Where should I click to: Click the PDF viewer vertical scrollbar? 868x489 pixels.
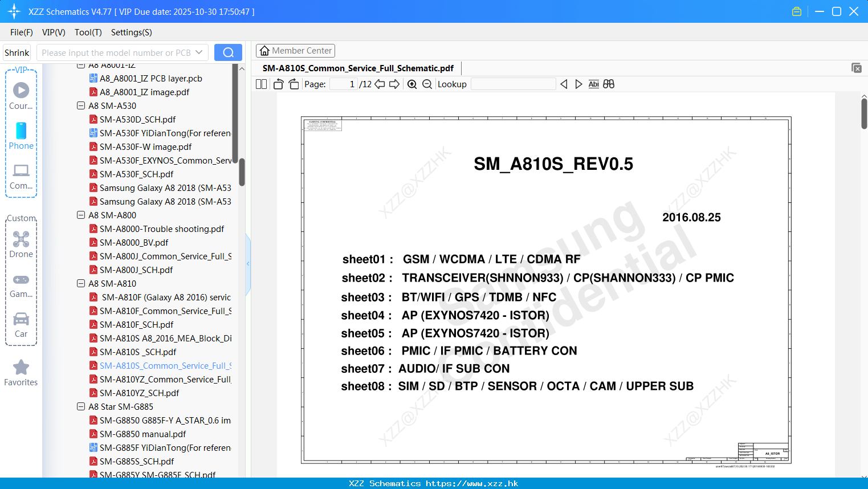pos(864,114)
